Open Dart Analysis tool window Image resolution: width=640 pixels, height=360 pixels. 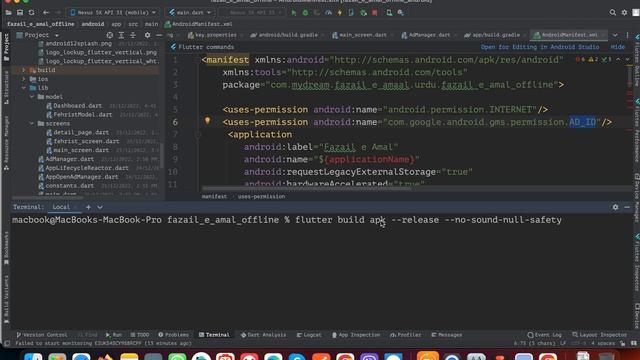(263, 335)
